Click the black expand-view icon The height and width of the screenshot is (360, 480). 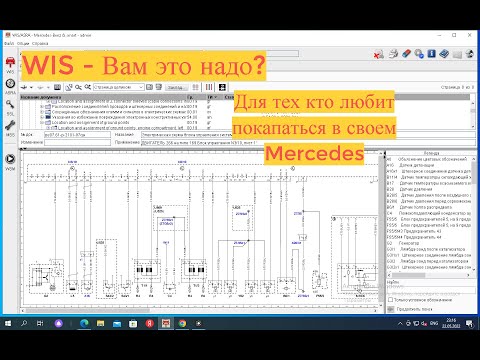(x=222, y=87)
